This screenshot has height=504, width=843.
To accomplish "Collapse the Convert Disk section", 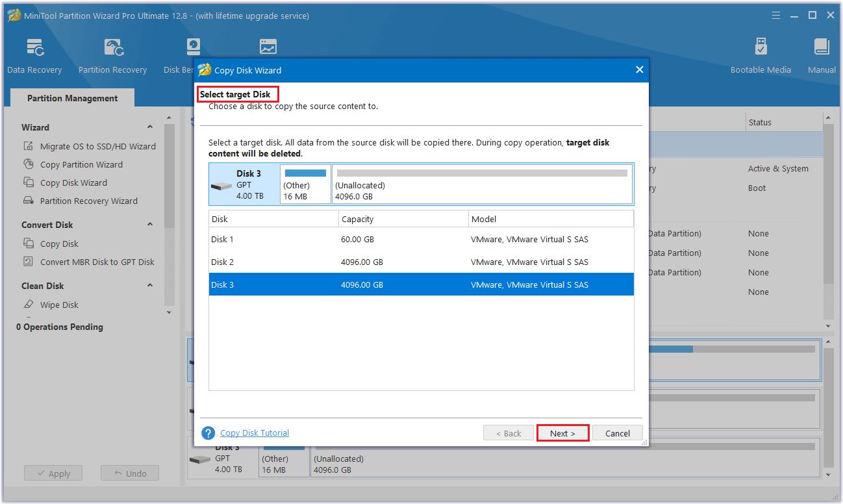I will pos(150,225).
